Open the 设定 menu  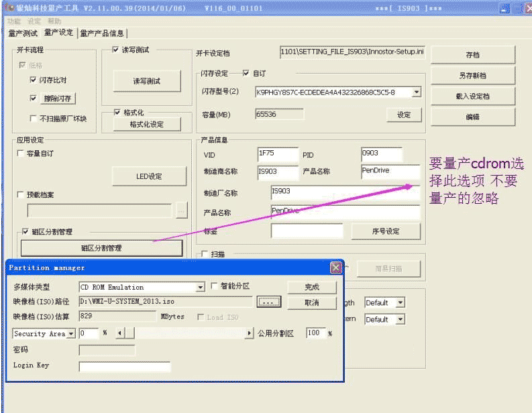[34, 21]
